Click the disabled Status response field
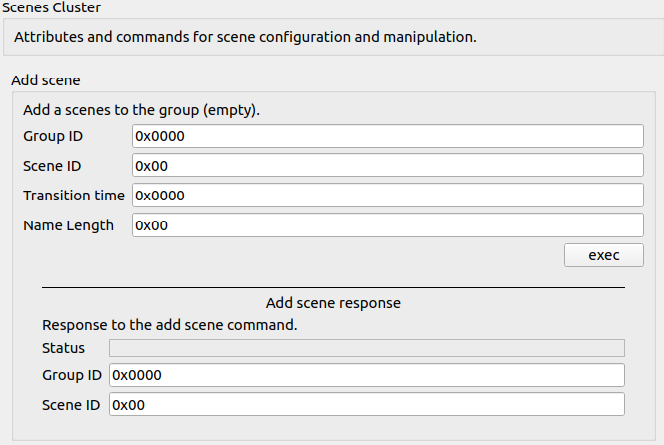Screen dimensions: 664x445 point(367,348)
